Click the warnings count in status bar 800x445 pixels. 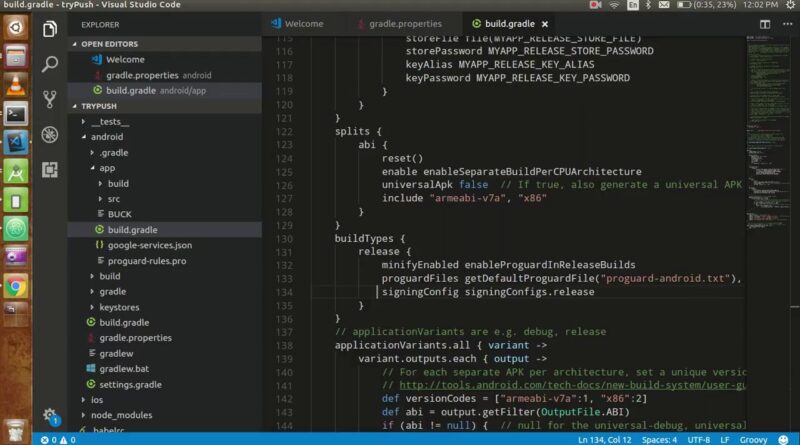point(67,440)
